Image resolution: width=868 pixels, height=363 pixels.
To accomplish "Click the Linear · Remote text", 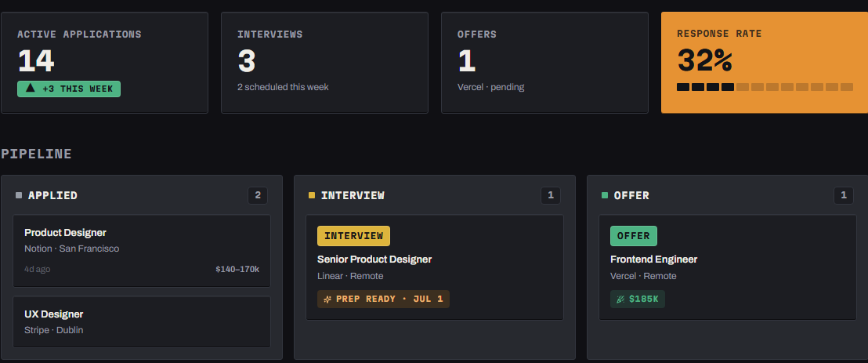I will (350, 276).
